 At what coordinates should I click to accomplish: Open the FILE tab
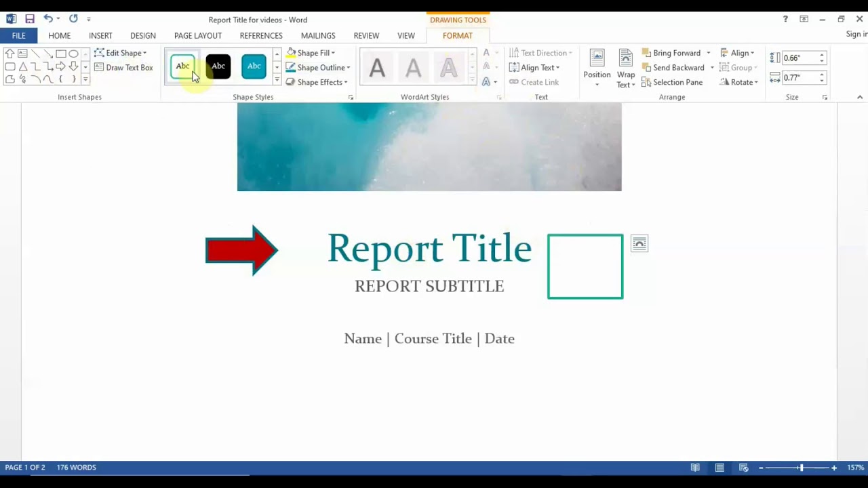click(18, 36)
